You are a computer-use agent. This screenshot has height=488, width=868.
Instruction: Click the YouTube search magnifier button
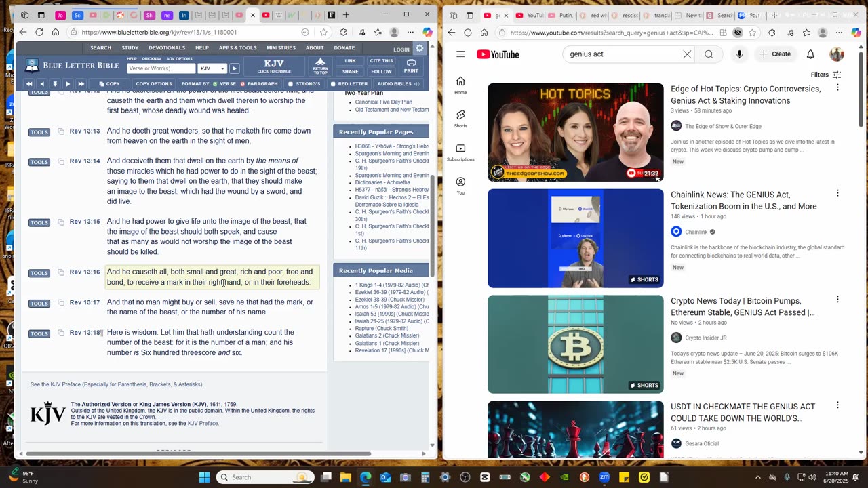(x=709, y=54)
